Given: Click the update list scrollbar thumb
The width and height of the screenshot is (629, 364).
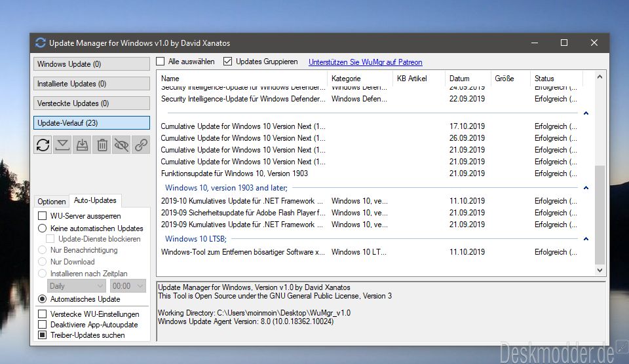Looking at the screenshot, I should pyautogui.click(x=600, y=215).
